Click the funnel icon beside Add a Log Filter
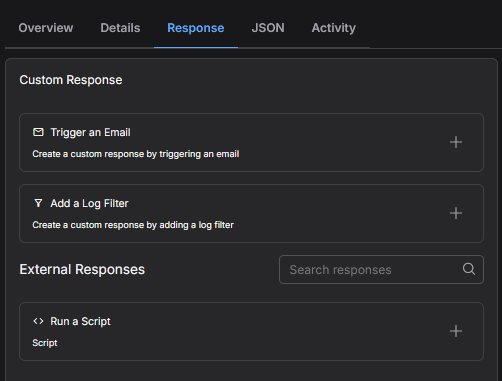The height and width of the screenshot is (381, 502). pyautogui.click(x=38, y=203)
